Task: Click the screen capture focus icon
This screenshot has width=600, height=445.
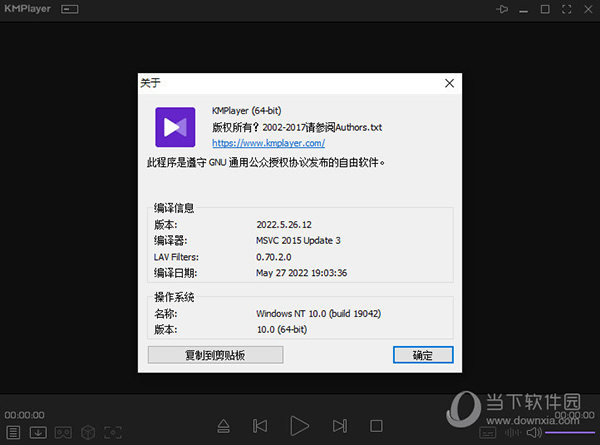Action: click(x=113, y=433)
